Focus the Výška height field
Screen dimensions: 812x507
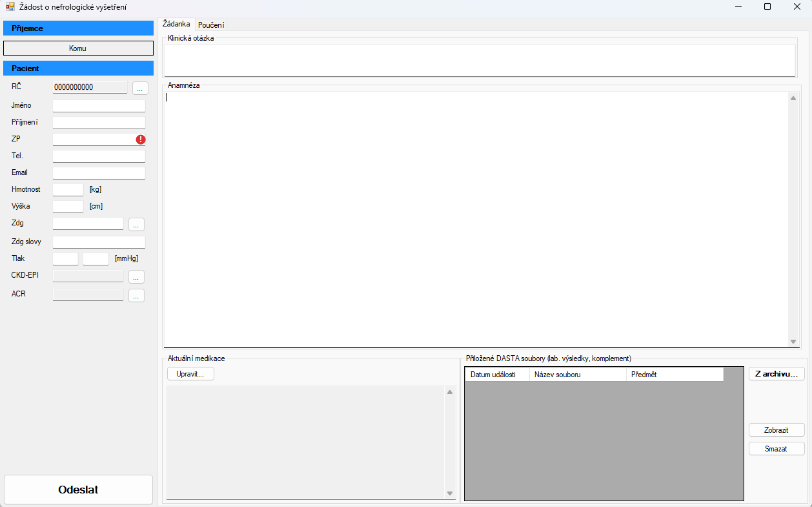tap(68, 207)
